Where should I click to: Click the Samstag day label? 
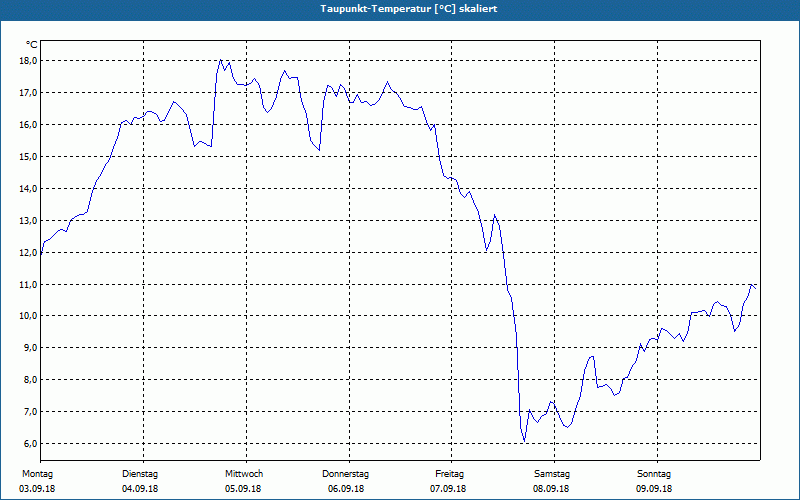click(x=552, y=474)
